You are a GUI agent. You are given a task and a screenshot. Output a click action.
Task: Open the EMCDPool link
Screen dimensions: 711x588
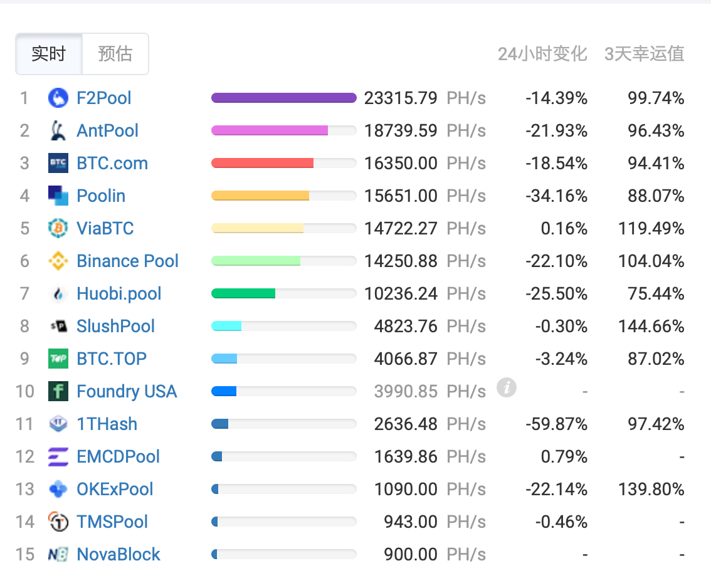[118, 456]
